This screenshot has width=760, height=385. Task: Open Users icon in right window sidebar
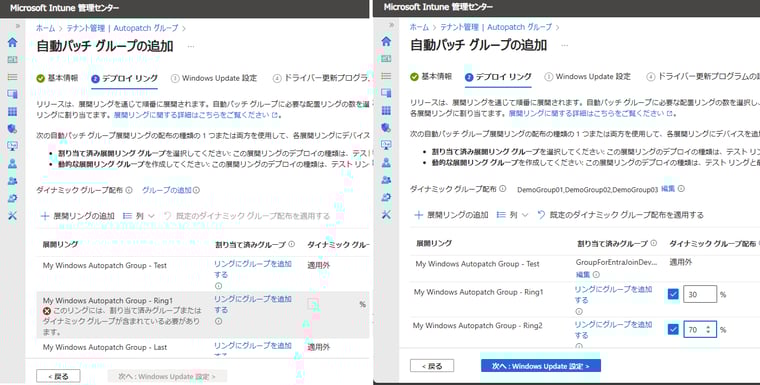coord(386,162)
